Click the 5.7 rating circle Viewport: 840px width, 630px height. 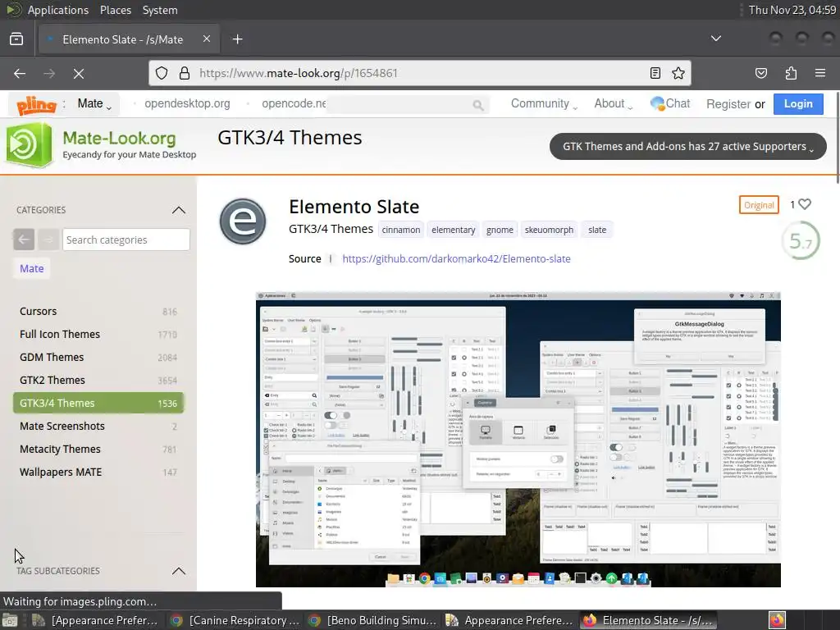(x=801, y=241)
